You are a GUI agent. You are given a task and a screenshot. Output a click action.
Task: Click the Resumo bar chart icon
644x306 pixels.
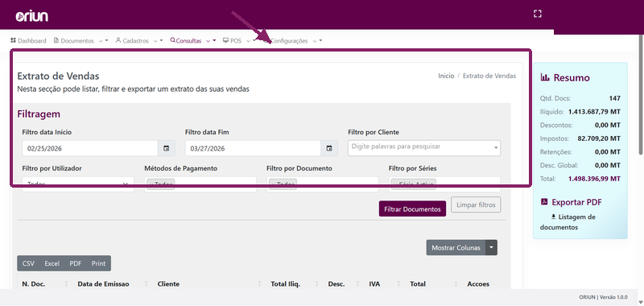(545, 77)
